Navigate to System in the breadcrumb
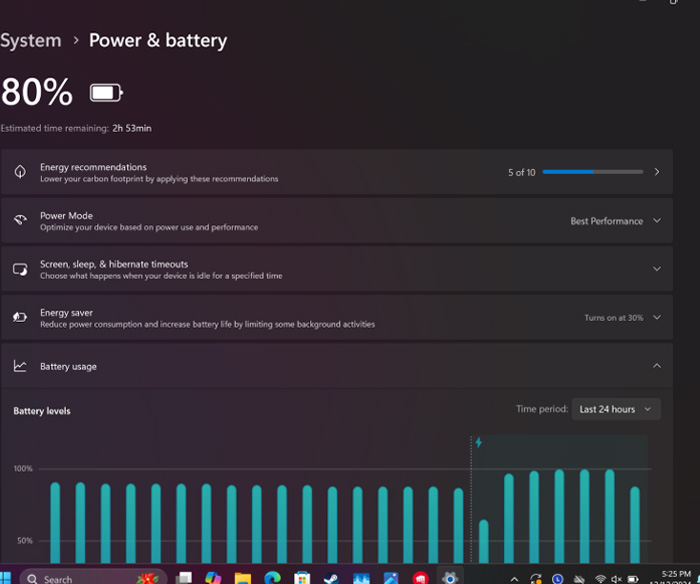The image size is (700, 584). 31,41
